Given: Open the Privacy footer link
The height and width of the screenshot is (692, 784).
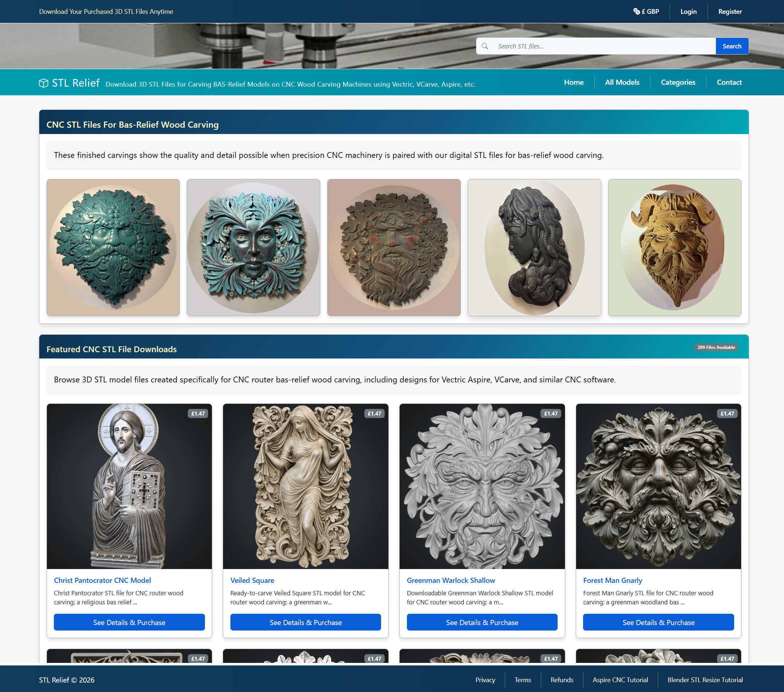Looking at the screenshot, I should 485,680.
